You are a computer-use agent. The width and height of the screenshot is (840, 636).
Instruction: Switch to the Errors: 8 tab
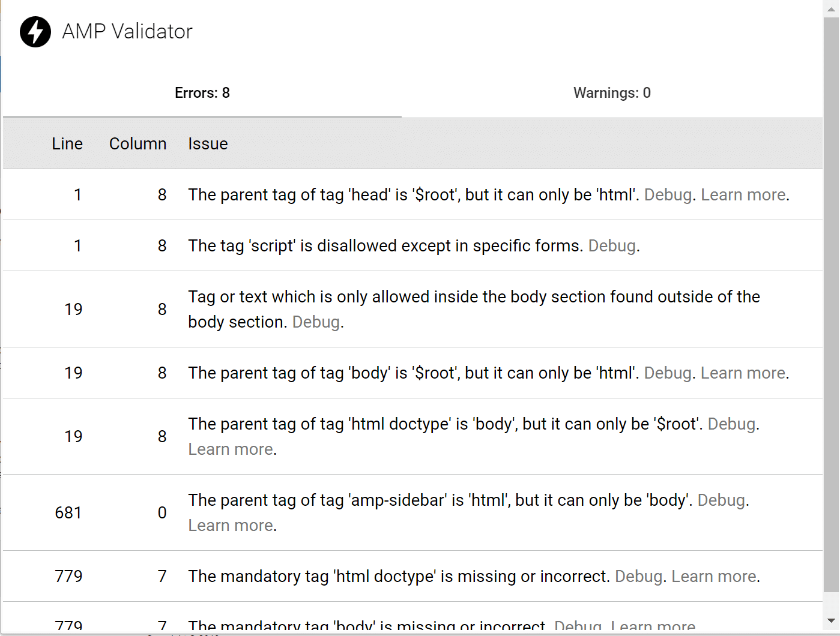202,92
